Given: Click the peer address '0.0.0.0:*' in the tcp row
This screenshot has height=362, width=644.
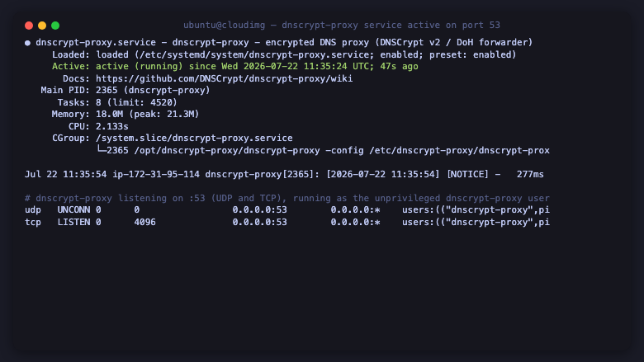Looking at the screenshot, I should click(356, 222).
